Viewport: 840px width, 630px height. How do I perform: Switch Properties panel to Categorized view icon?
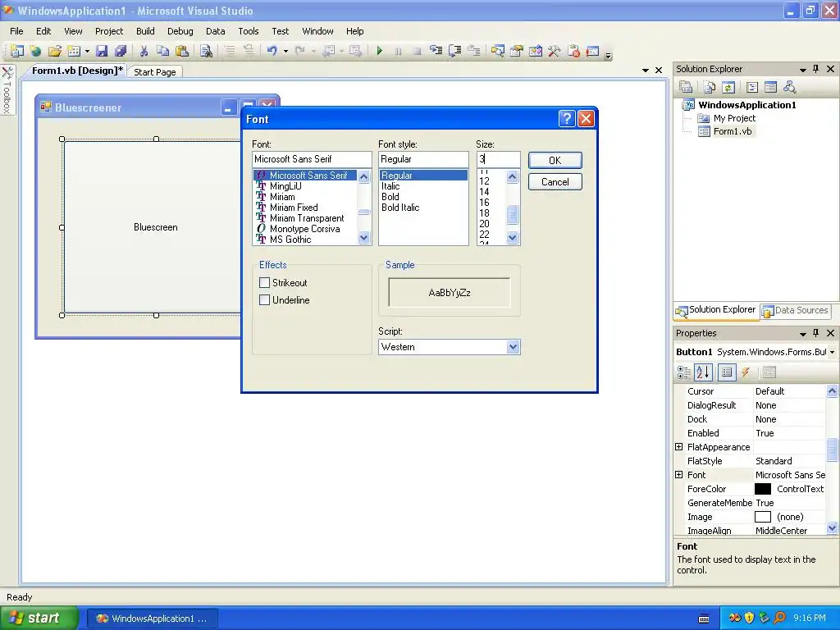pyautogui.click(x=684, y=372)
